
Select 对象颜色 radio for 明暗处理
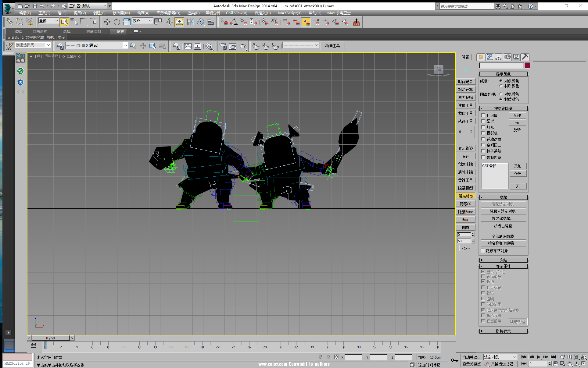tap(501, 94)
